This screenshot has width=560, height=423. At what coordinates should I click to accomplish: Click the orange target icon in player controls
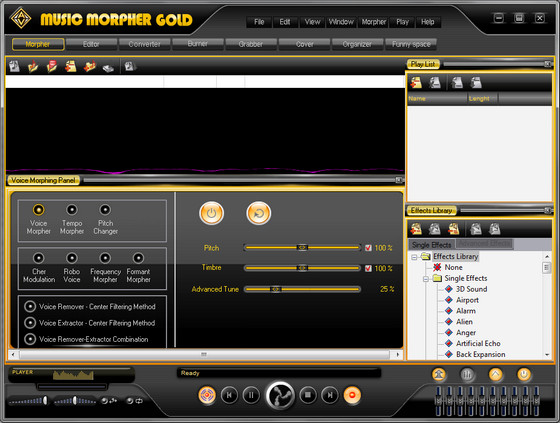pos(207,395)
